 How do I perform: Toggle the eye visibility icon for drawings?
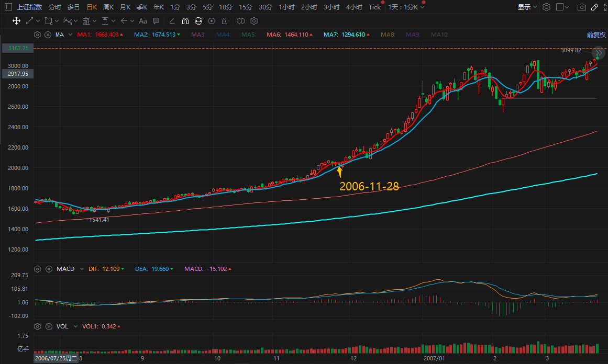coord(212,21)
